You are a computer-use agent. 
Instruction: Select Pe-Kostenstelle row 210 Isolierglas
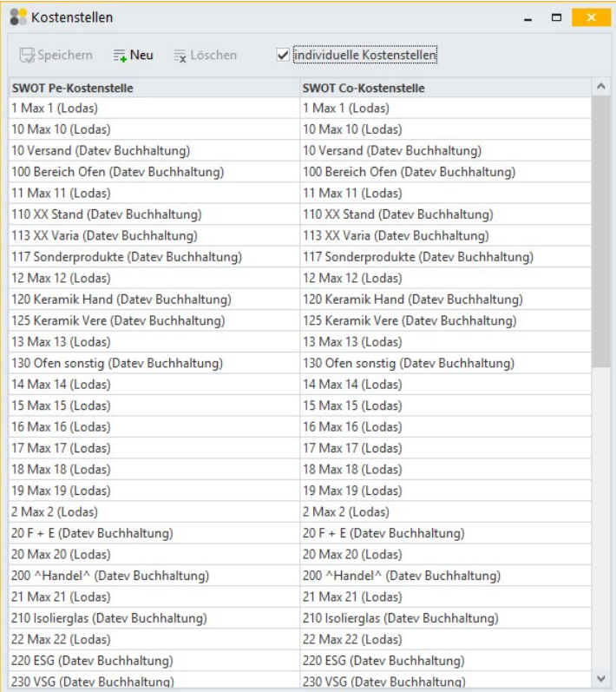tap(109, 618)
